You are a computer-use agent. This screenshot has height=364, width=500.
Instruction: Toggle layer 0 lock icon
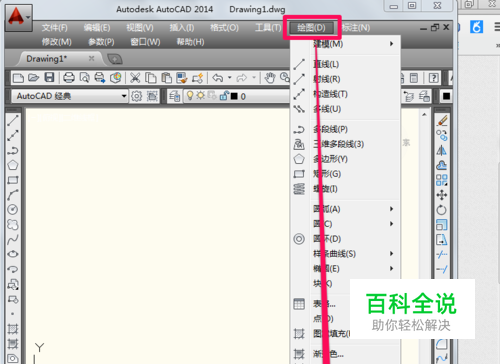tap(224, 96)
